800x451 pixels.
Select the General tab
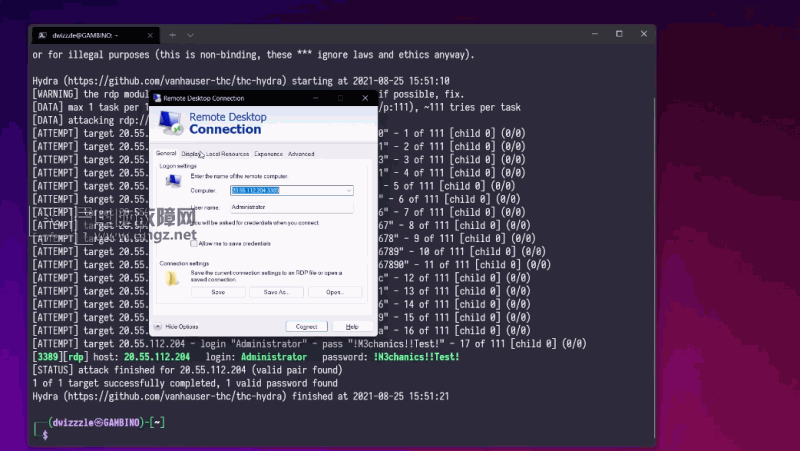point(166,153)
